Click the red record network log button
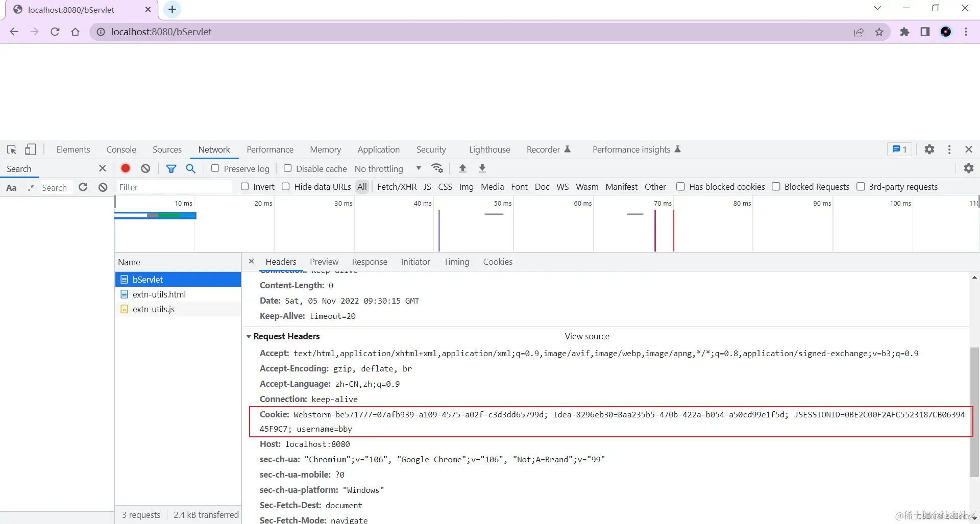 click(126, 168)
